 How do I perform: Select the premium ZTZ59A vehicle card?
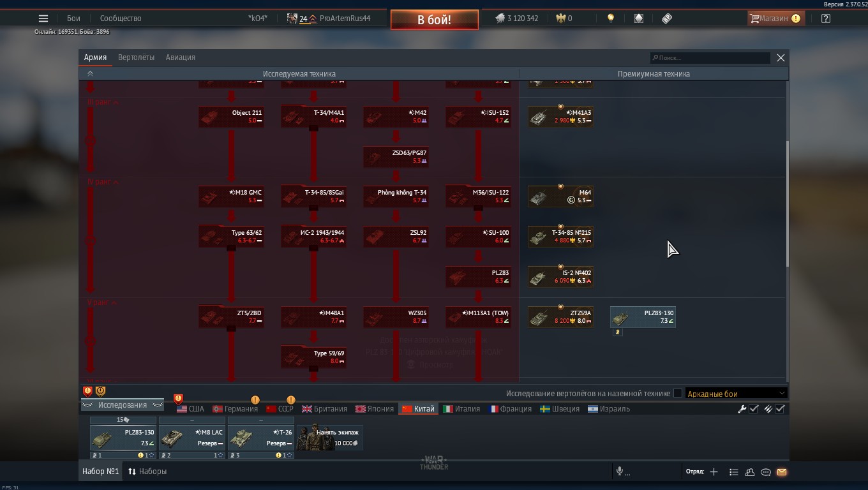click(x=560, y=317)
